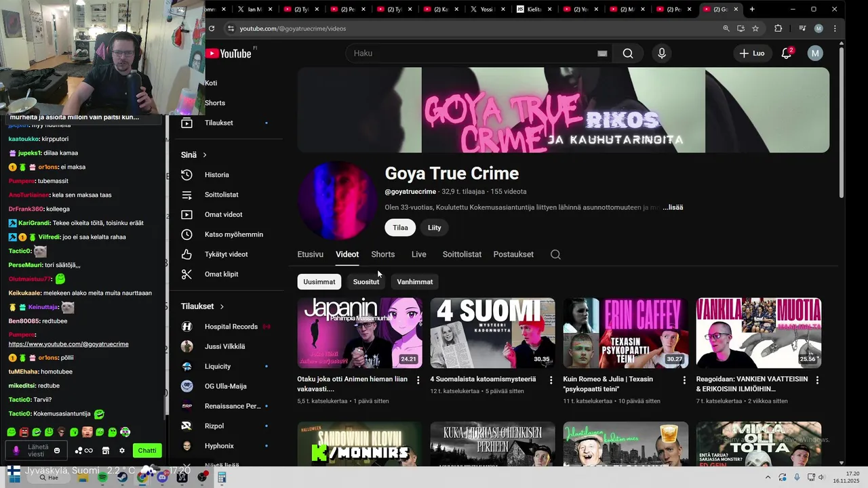Switch to the Kielita browser tab

tap(534, 9)
